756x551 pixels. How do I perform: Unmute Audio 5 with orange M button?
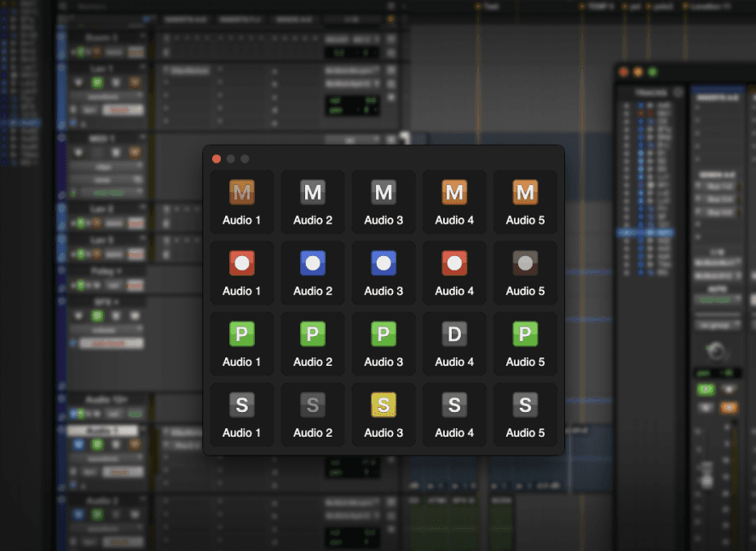click(x=525, y=192)
